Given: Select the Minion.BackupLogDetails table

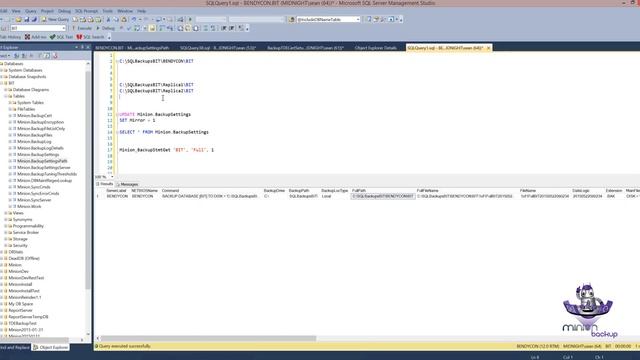Looking at the screenshot, I should click(40, 148).
